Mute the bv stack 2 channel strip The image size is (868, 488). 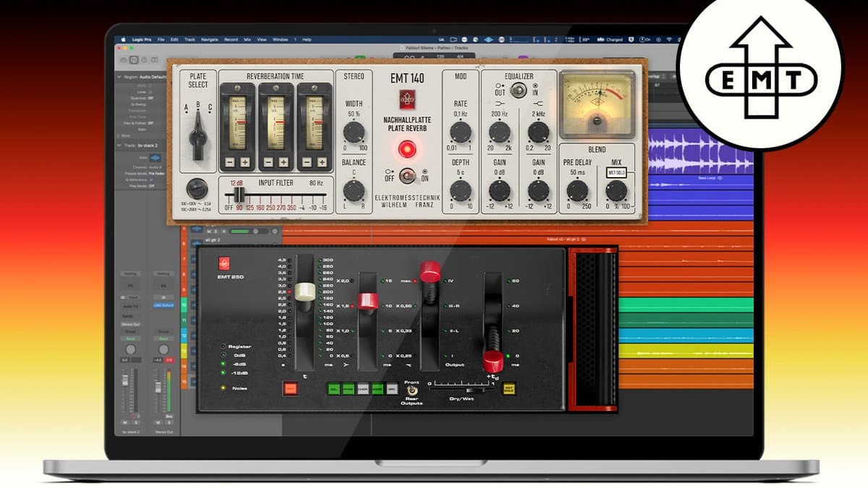125,422
